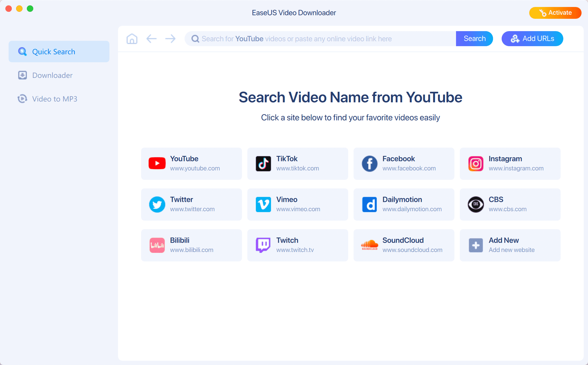Open the Vimeo site tile
The width and height of the screenshot is (588, 365).
click(297, 205)
